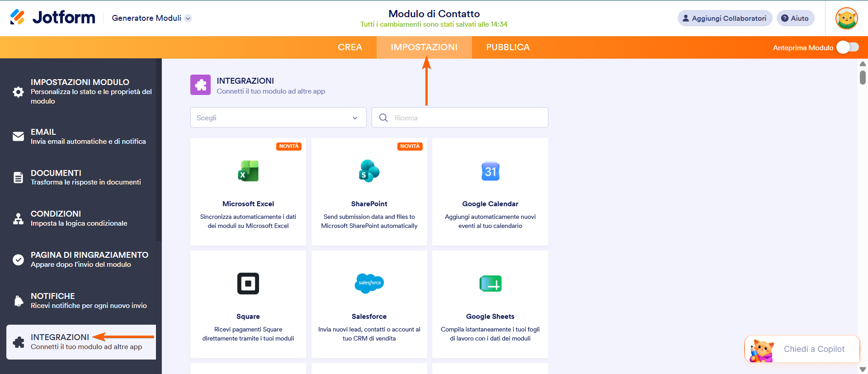Click the Aggiungi Collaboratori button
The width and height of the screenshot is (868, 374).
725,19
